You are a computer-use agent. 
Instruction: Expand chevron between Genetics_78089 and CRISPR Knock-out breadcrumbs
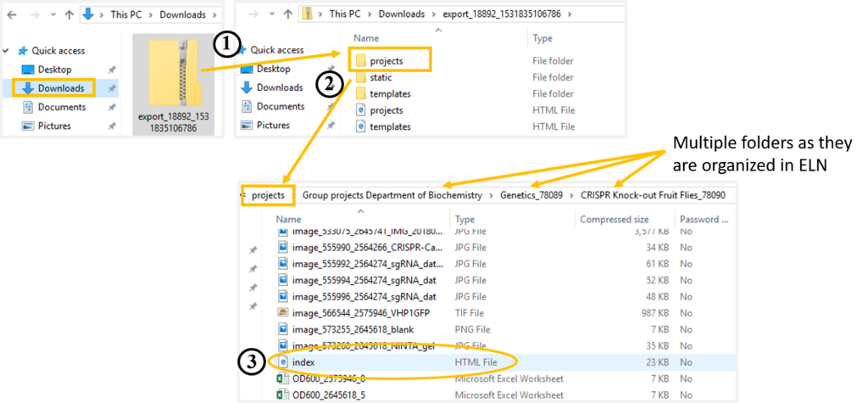tap(571, 196)
